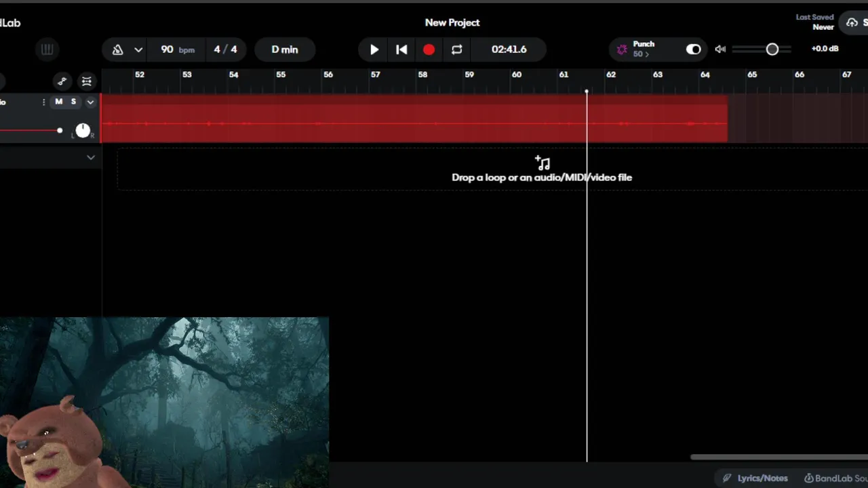Viewport: 868px width, 488px height.
Task: Click bar 66 on the timeline ruler
Action: 800,75
